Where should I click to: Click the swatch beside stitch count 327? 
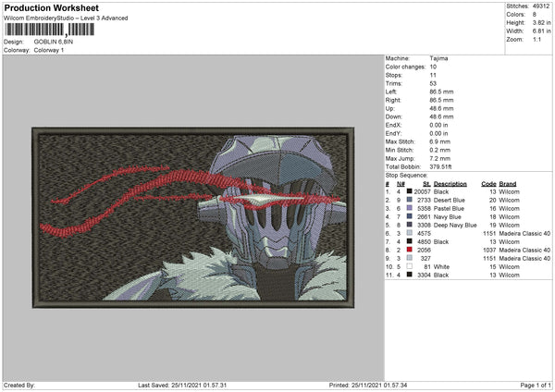click(409, 258)
